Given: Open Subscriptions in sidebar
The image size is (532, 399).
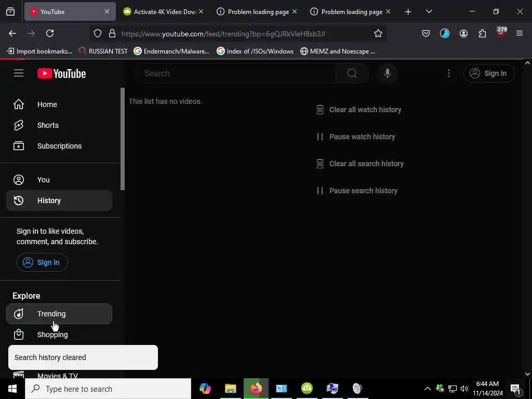Looking at the screenshot, I should click(x=59, y=146).
